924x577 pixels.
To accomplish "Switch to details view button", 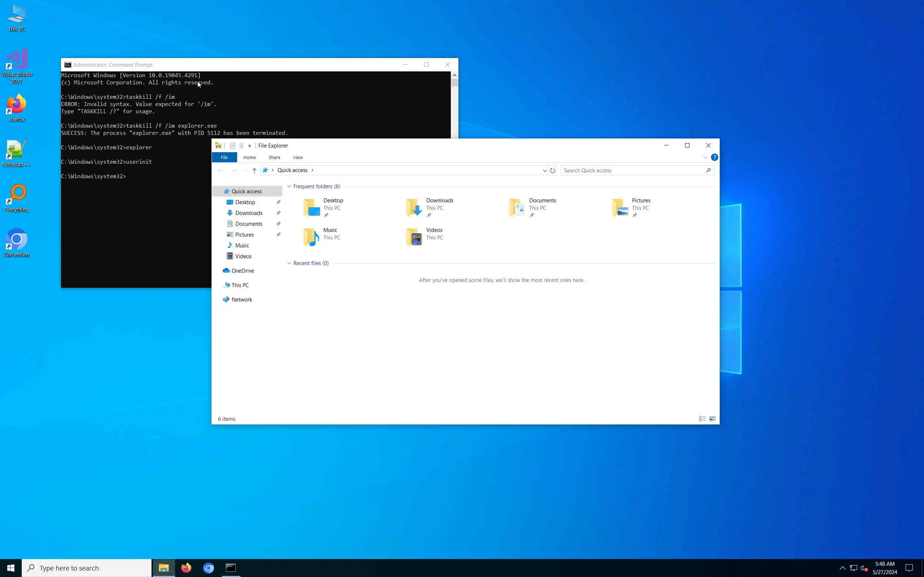I will 702,419.
